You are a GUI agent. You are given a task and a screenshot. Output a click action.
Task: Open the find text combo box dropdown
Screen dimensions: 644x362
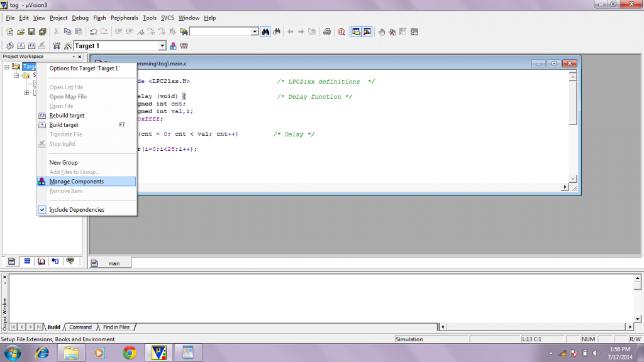pos(255,31)
